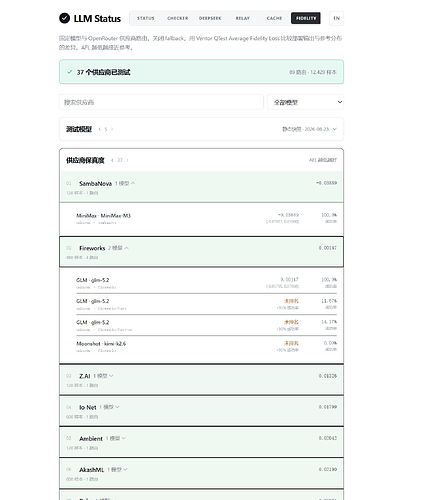The height and width of the screenshot is (500, 430).
Task: Open the all-models filter dropdown
Action: [305, 102]
